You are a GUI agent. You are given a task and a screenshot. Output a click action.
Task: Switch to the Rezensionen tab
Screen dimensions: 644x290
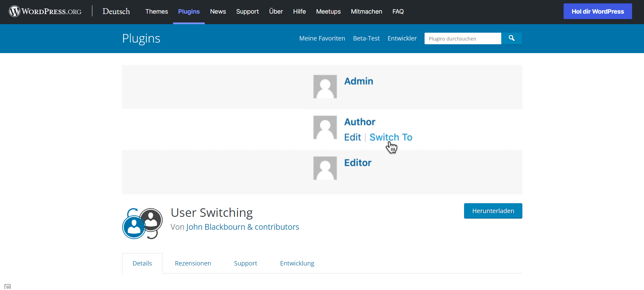(193, 263)
